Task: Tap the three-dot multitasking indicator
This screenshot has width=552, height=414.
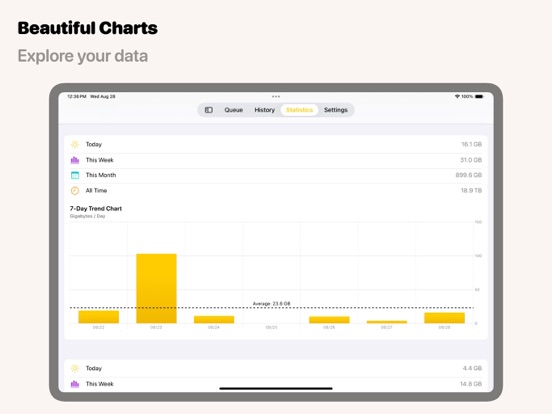Action: (276, 96)
